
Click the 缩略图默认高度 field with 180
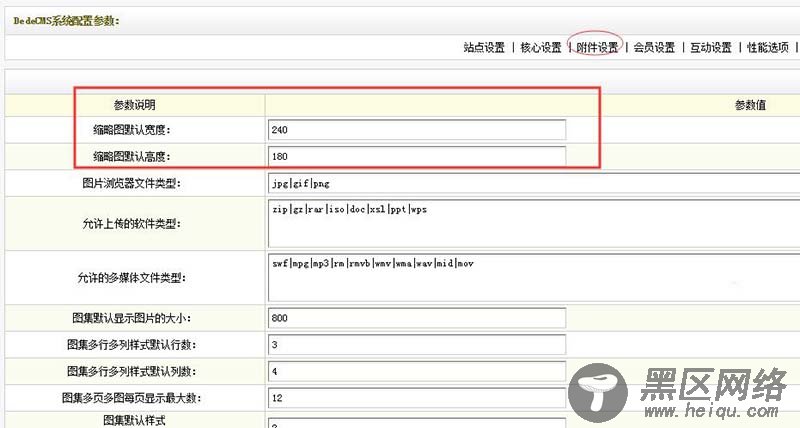(x=416, y=156)
